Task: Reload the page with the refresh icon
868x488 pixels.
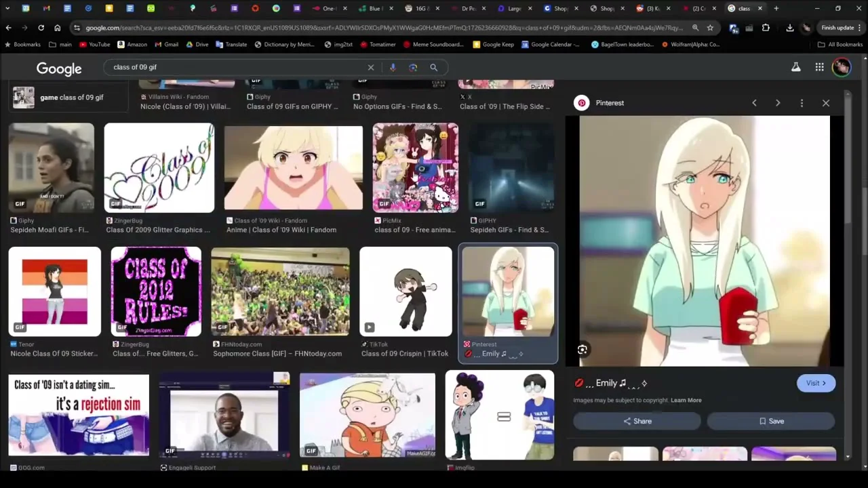Action: click(41, 28)
